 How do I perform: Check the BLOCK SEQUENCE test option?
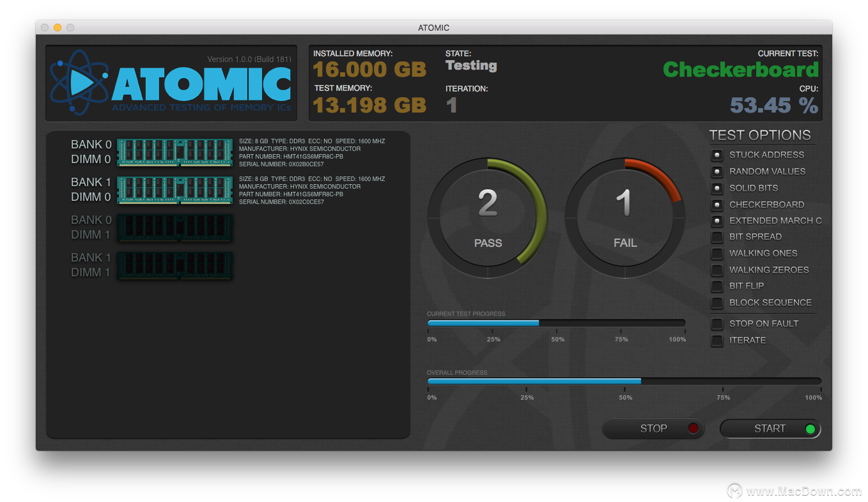[717, 302]
